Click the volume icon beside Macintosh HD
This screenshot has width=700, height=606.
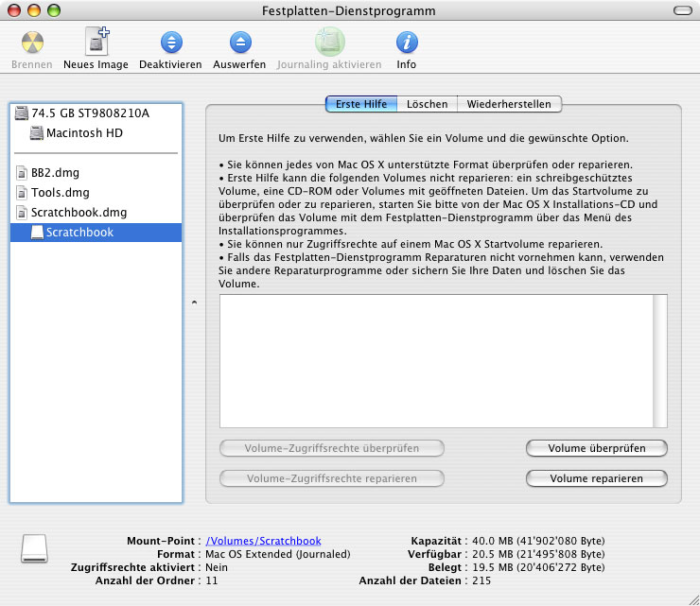tap(37, 133)
